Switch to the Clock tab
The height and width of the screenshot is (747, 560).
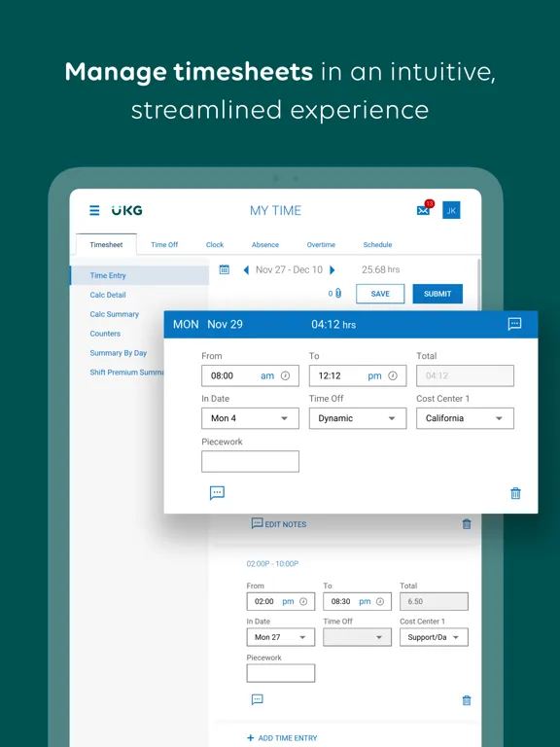tap(215, 244)
